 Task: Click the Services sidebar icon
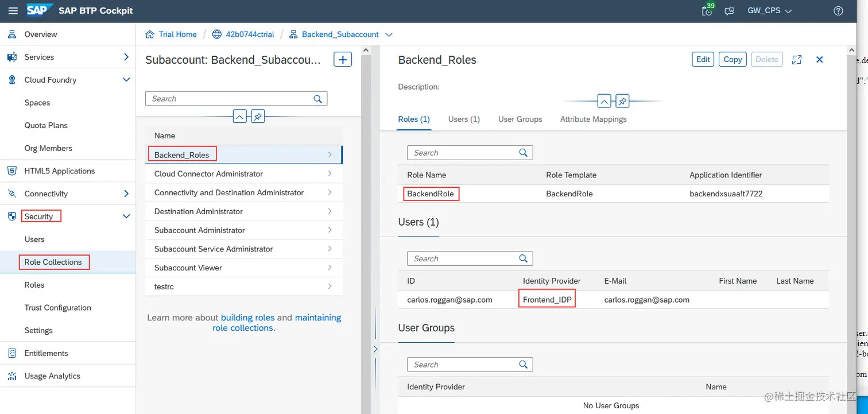(12, 57)
